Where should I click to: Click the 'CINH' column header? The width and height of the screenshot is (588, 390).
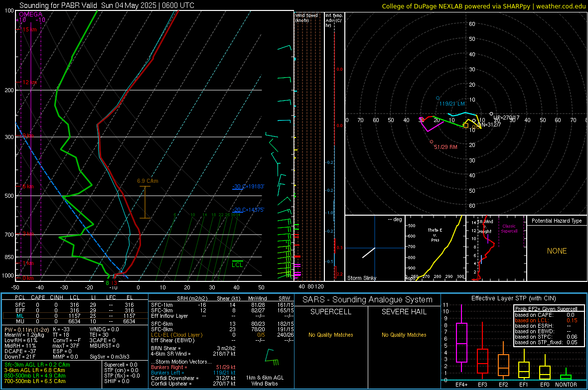point(56,297)
